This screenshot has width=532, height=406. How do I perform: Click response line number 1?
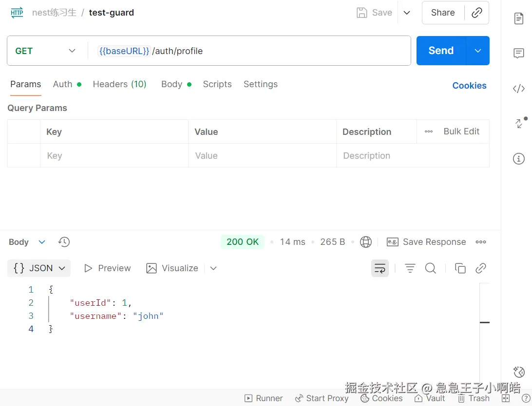point(31,290)
